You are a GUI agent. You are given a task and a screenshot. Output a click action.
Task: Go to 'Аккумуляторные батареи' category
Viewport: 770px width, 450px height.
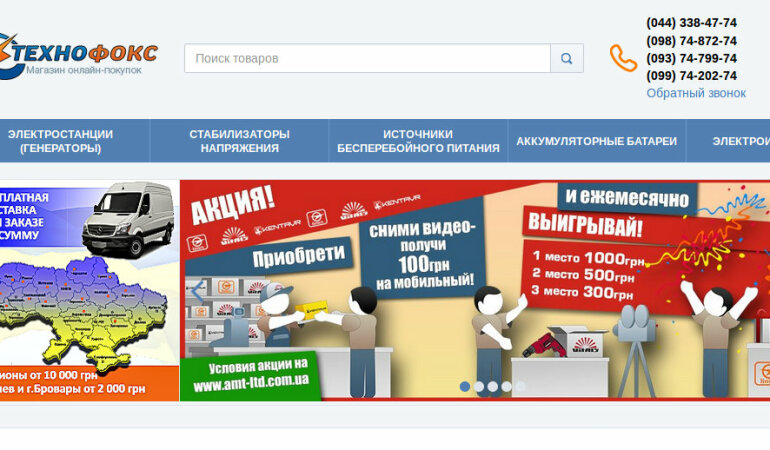pos(596,141)
